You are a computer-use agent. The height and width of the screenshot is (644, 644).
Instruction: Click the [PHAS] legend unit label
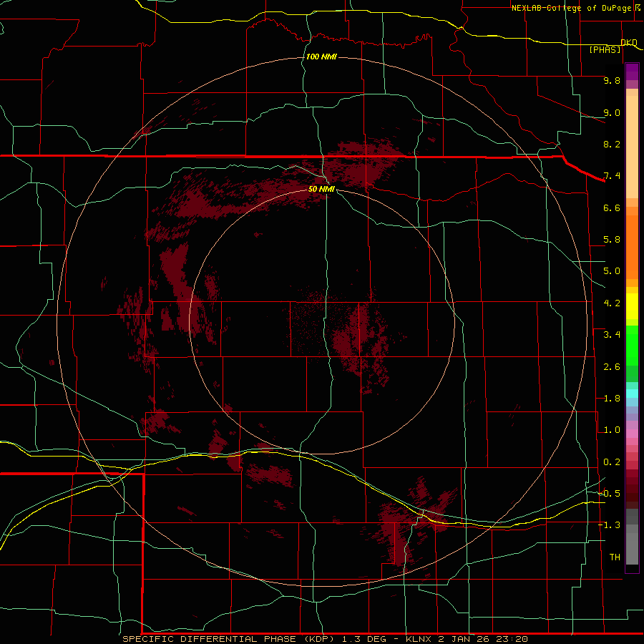(605, 49)
